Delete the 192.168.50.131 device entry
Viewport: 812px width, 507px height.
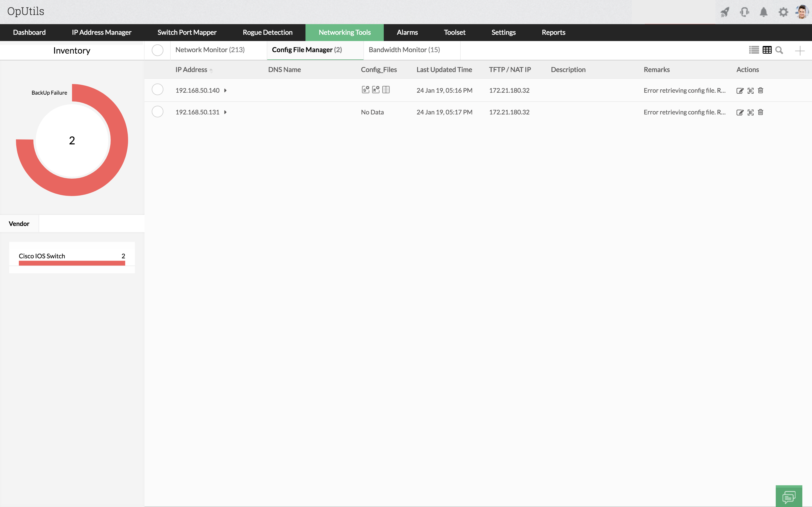coord(760,112)
